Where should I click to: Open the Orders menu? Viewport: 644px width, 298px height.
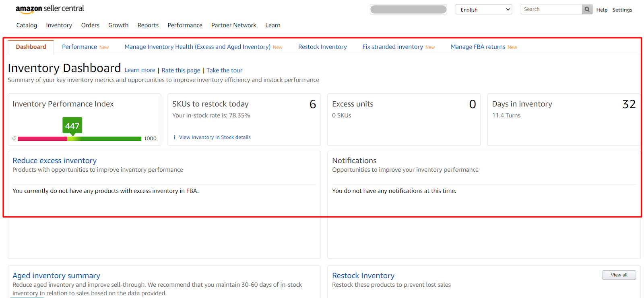click(x=90, y=25)
